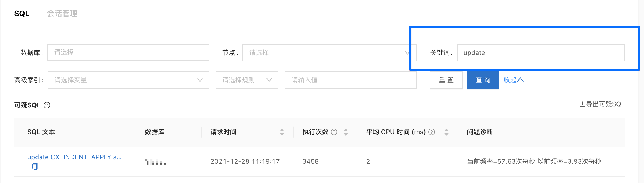Image resolution: width=644 pixels, height=183 pixels.
Task: Collapse filters with 收起 link
Action: 514,80
